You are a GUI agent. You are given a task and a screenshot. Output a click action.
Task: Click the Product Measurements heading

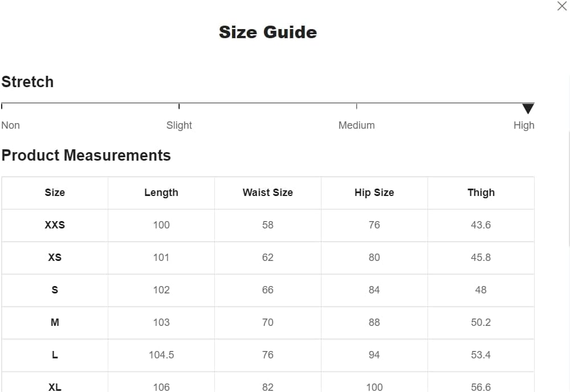[86, 156]
